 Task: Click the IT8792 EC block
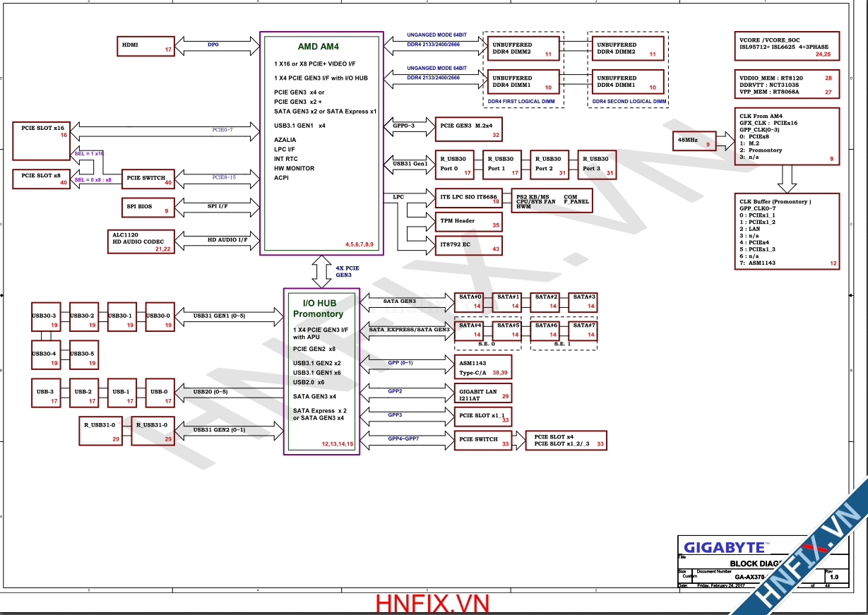pyautogui.click(x=468, y=245)
